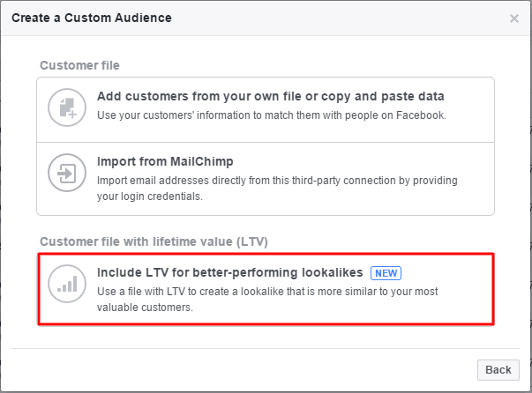
Task: Click the "your login credentials" line of text
Action: [150, 196]
